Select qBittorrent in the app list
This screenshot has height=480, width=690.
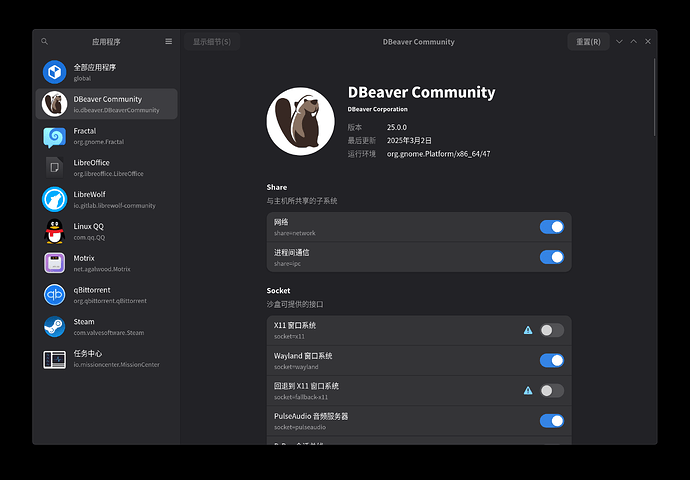coord(106,295)
